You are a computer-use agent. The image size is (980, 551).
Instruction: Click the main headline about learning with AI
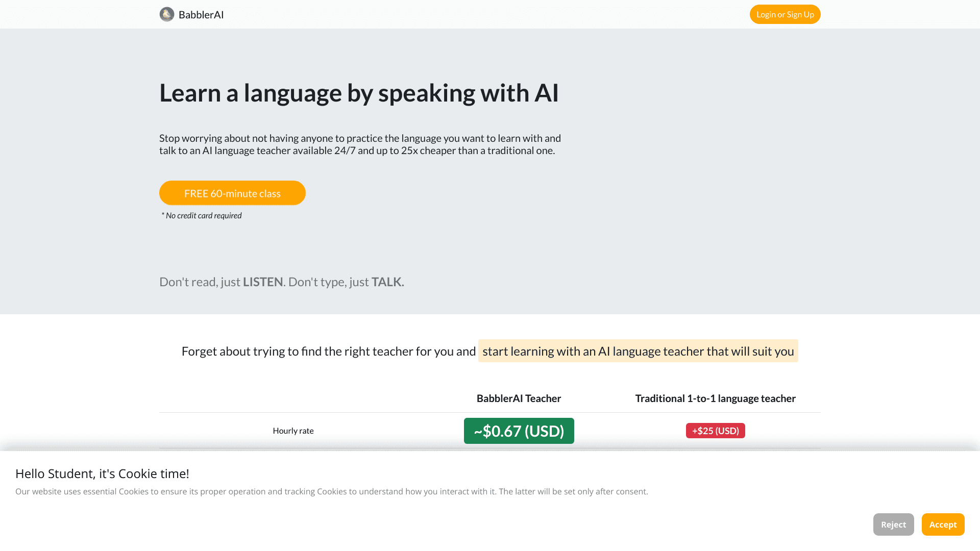pos(359,93)
